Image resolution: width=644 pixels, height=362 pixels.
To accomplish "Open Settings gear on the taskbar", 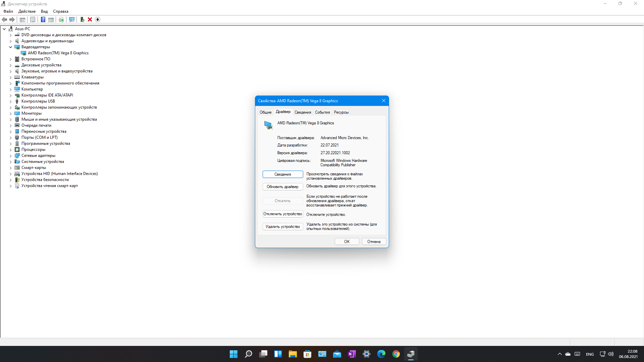I will (x=367, y=354).
